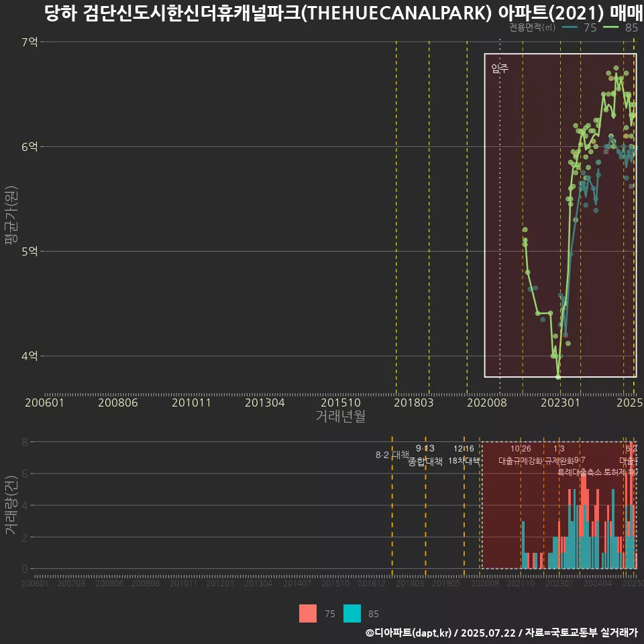Click the 4 tick on volume chart
This screenshot has width=644, height=644.
pyautogui.click(x=25, y=505)
